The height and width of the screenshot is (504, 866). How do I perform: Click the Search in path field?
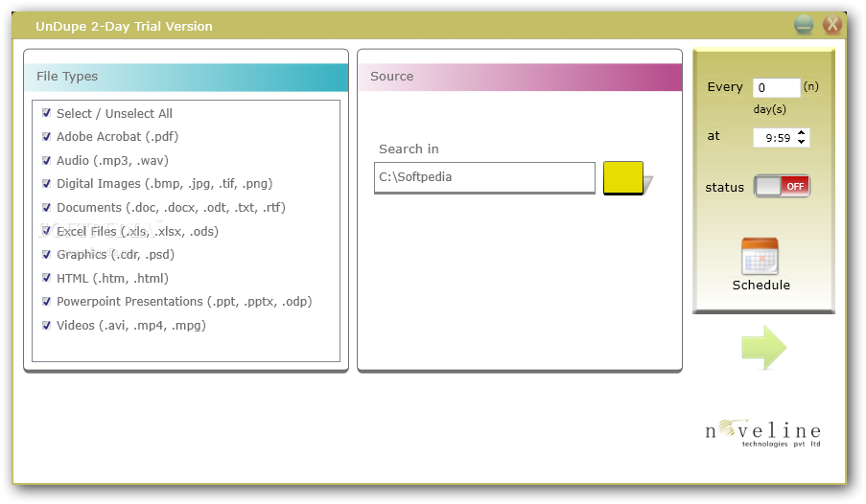click(x=484, y=177)
